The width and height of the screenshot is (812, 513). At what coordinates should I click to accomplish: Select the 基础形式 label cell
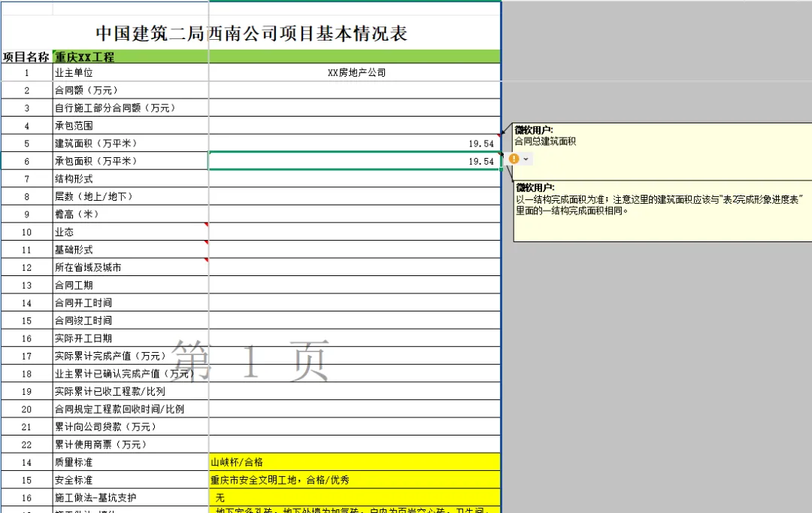pos(131,250)
